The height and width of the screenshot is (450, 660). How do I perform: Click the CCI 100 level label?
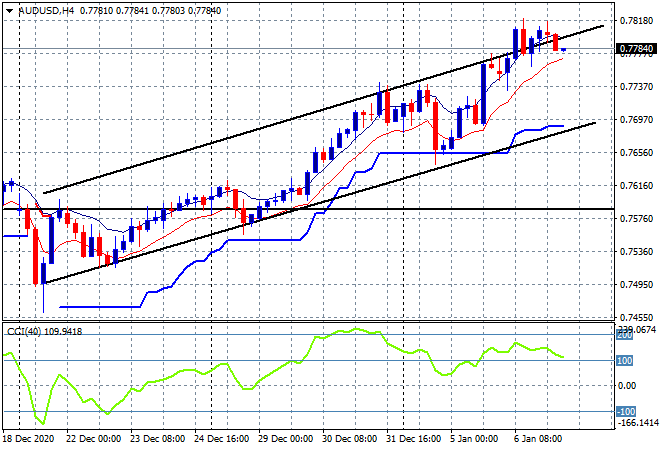(x=625, y=361)
